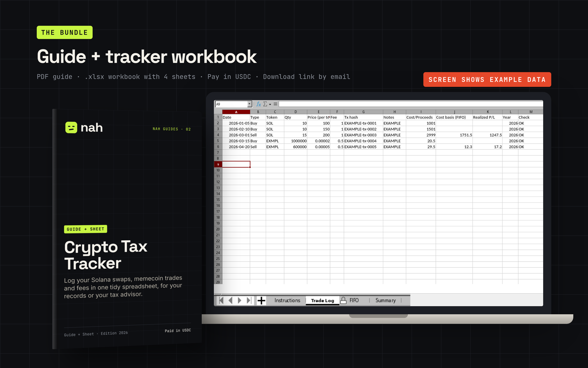Click the THE BUNDLE badge

(x=65, y=32)
